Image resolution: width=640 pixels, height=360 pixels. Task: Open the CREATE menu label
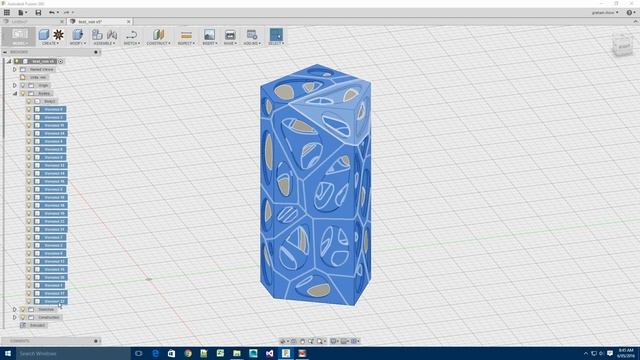click(50, 43)
